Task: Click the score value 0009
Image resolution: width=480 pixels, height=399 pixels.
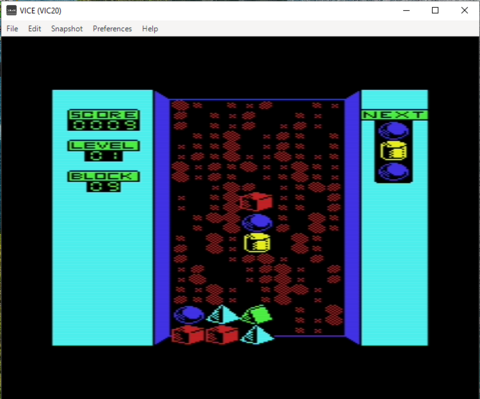Action: (104, 125)
